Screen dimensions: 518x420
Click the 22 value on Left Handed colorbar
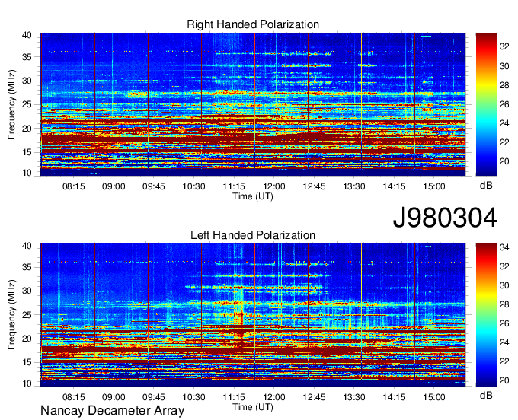coord(504,361)
